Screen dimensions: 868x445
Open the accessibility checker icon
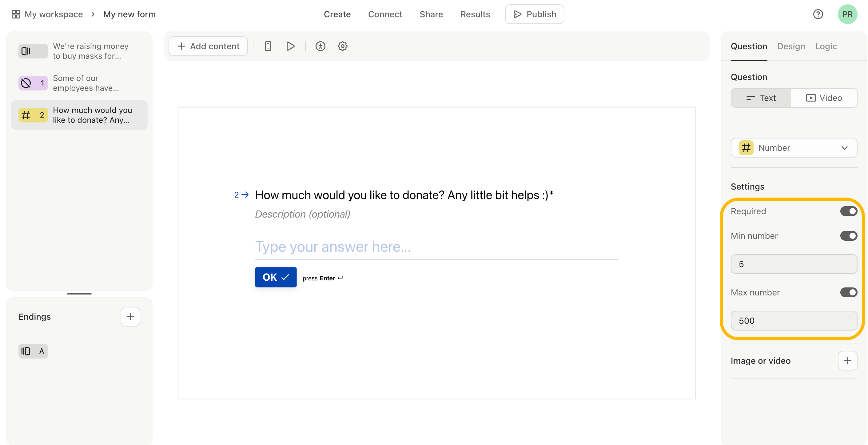point(321,46)
